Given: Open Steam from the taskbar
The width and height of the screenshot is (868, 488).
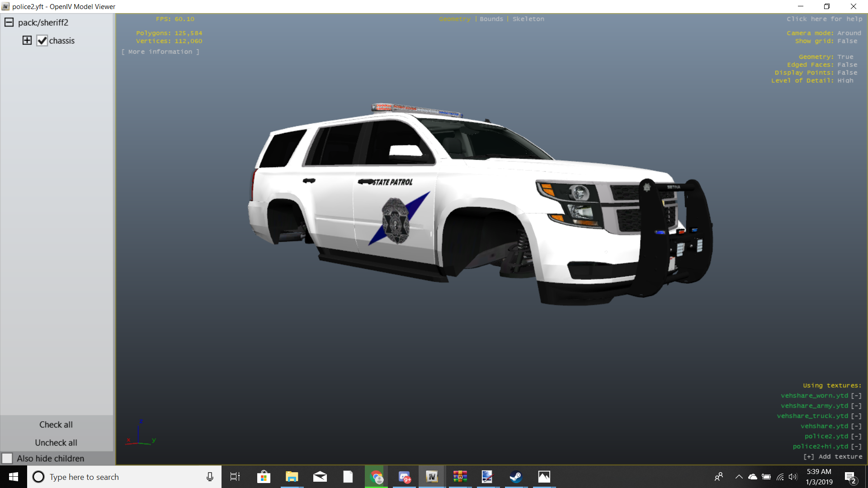Looking at the screenshot, I should pos(515,477).
